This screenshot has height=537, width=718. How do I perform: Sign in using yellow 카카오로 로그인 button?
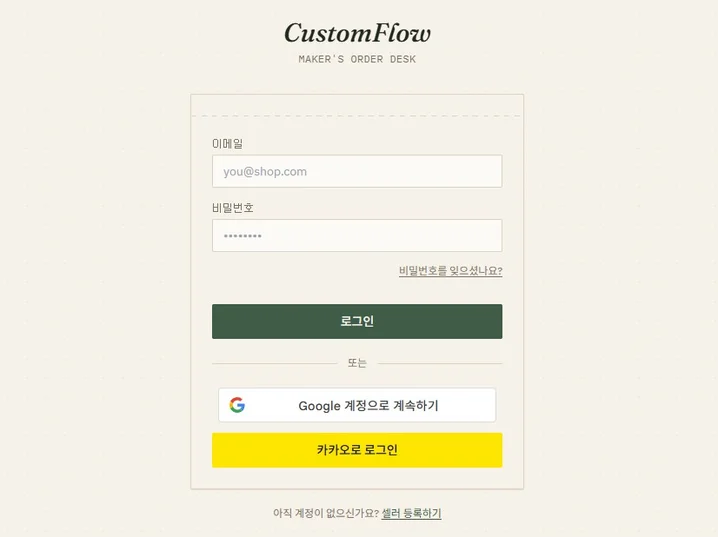click(357, 450)
